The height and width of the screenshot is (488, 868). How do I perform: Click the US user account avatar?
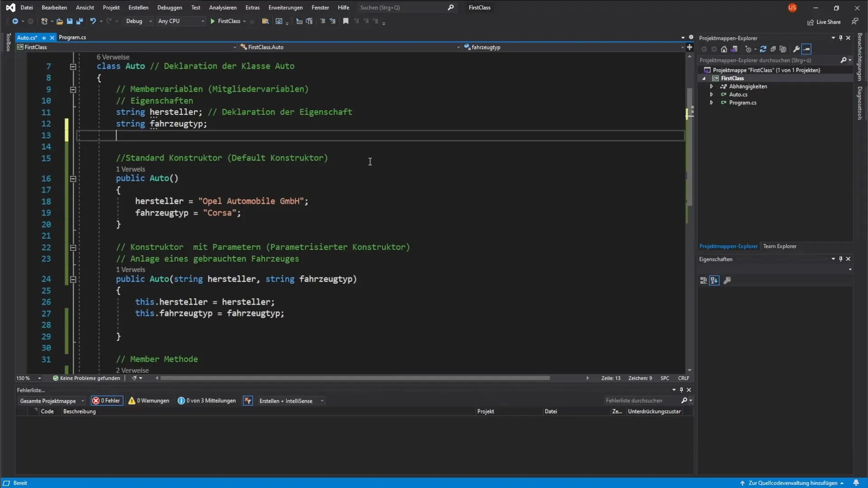[x=792, y=8]
